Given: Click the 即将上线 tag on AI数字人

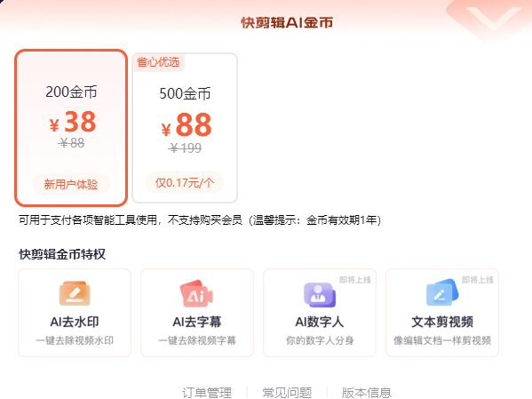Looking at the screenshot, I should pyautogui.click(x=355, y=280).
